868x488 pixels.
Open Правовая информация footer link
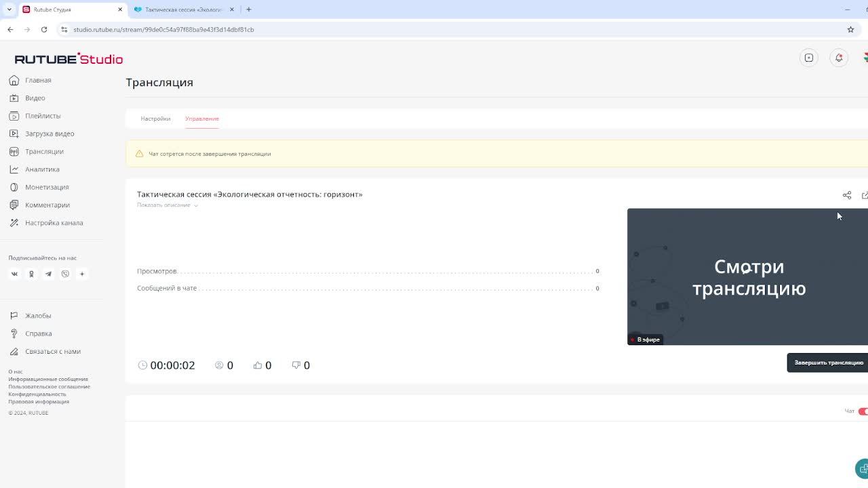pos(39,401)
